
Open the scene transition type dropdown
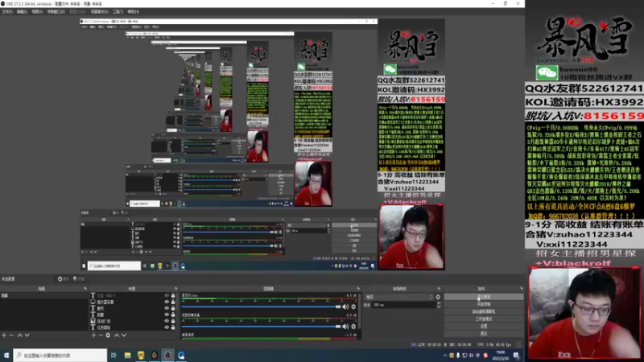pos(399,297)
